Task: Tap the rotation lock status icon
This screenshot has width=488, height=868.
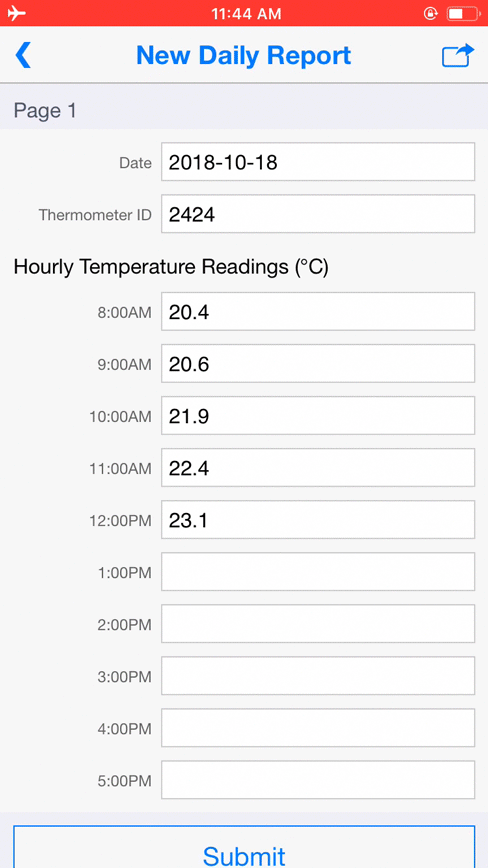Action: coord(430,13)
